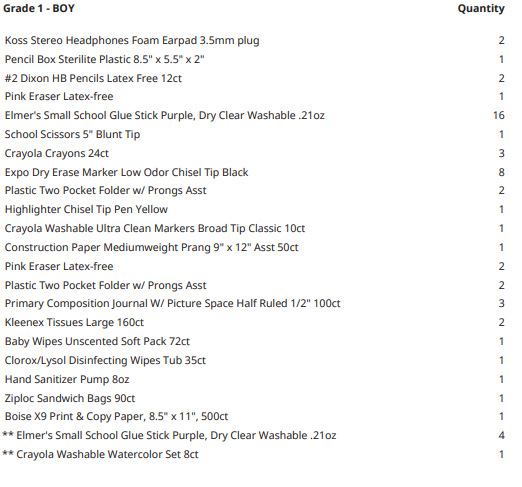Click the Clorox/Lysol Disinfecting Wipes entry
This screenshot has height=487, width=522.
point(105,360)
